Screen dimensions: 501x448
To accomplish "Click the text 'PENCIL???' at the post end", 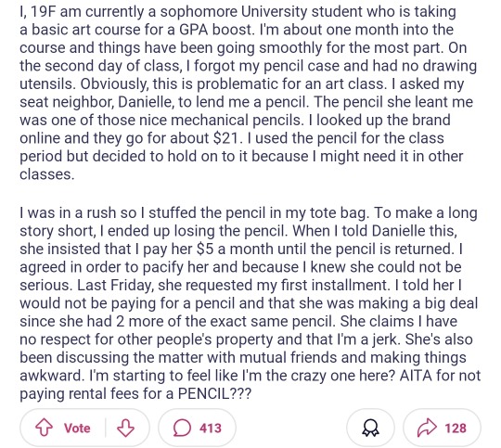I will coord(214,393).
